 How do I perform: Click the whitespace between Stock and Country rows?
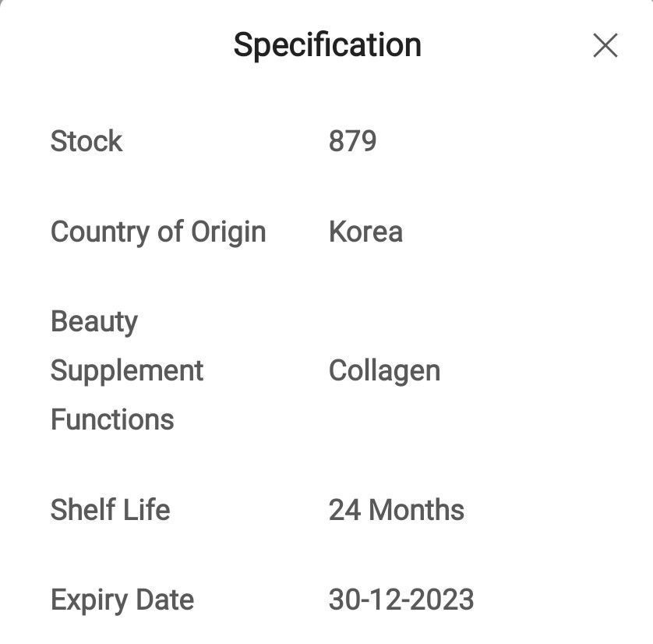click(x=326, y=186)
